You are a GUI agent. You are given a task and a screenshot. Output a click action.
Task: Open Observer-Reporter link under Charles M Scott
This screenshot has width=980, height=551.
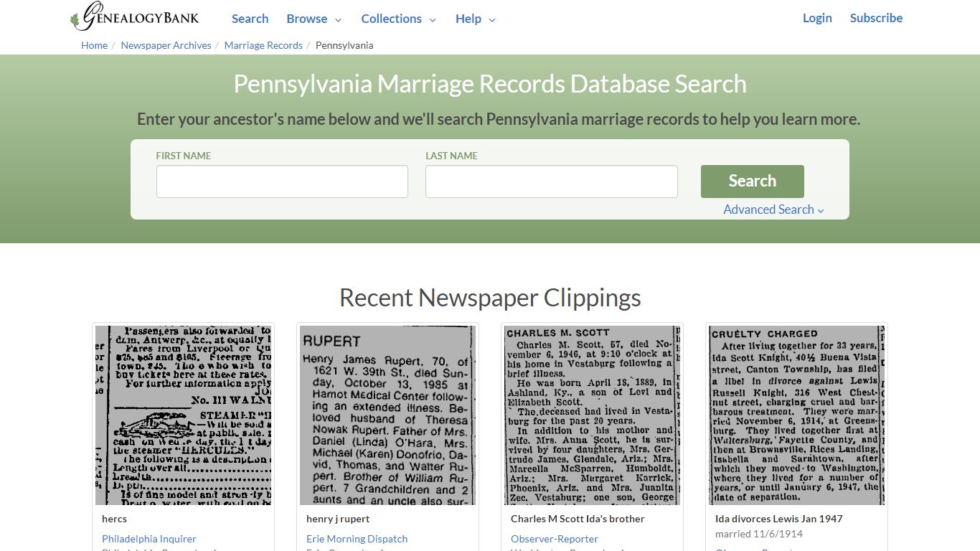[555, 539]
